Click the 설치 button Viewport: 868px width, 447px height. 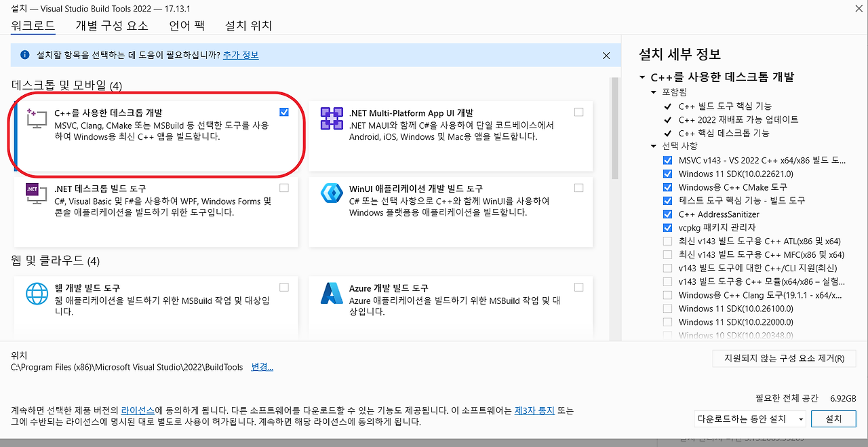[833, 419]
